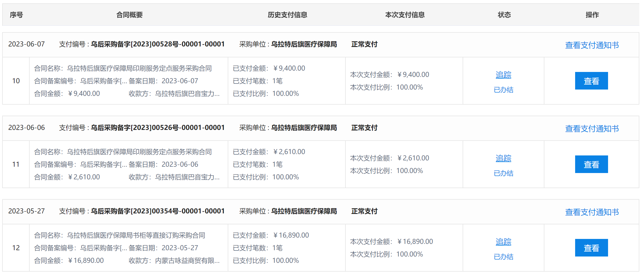Viewport: 644px width, 276px height.
Task: Click 追踪 link in row 11
Action: (x=504, y=158)
